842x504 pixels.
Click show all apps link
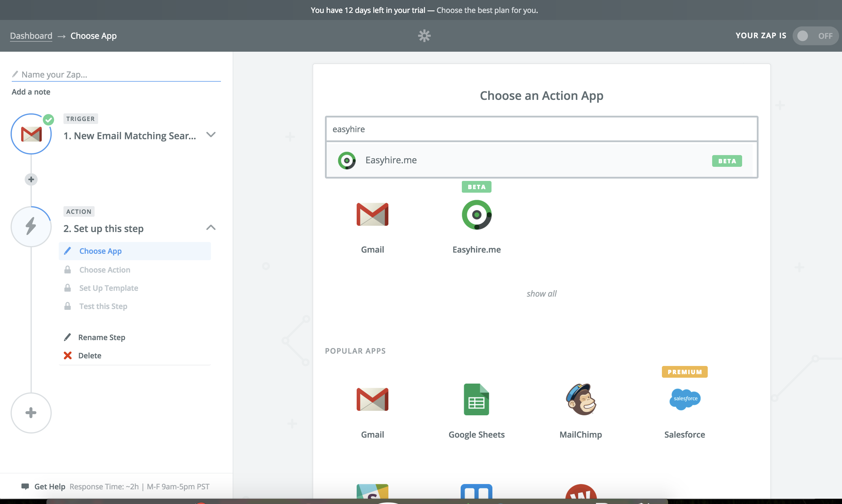[541, 294]
